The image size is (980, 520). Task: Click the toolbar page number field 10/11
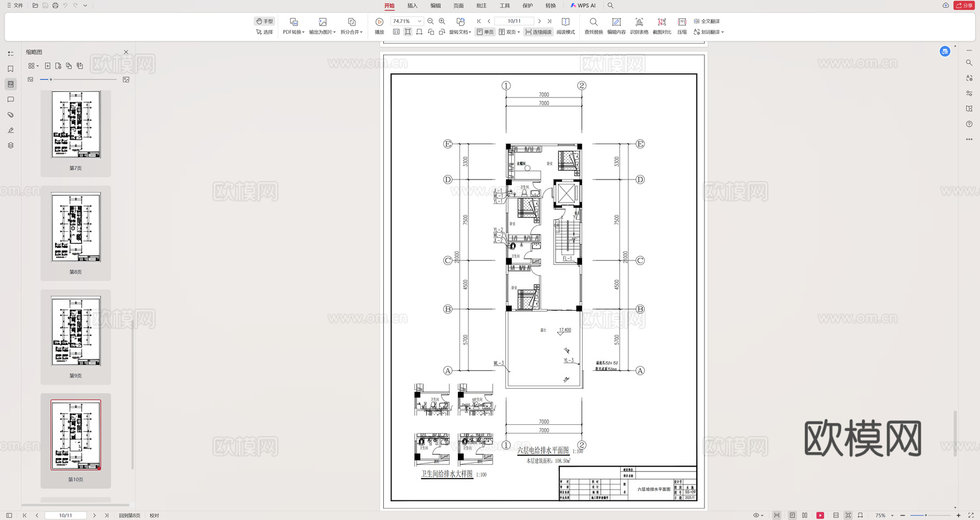coord(514,21)
